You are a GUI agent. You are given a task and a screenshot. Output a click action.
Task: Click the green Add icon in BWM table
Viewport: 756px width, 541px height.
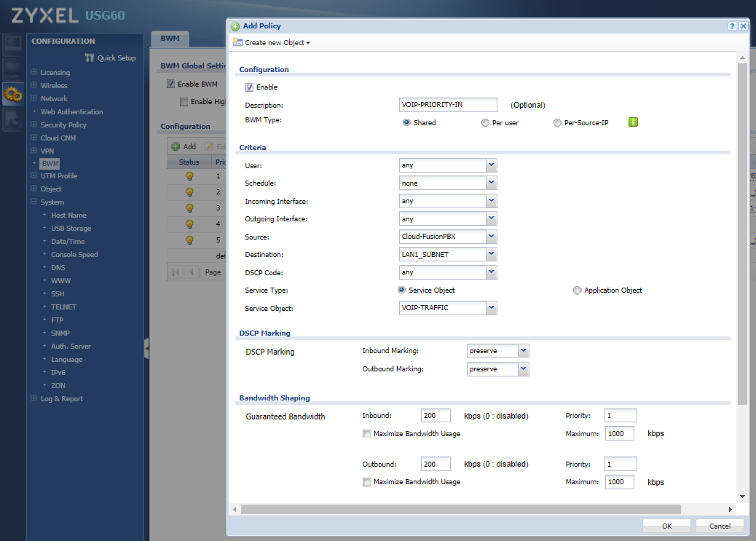coord(176,146)
